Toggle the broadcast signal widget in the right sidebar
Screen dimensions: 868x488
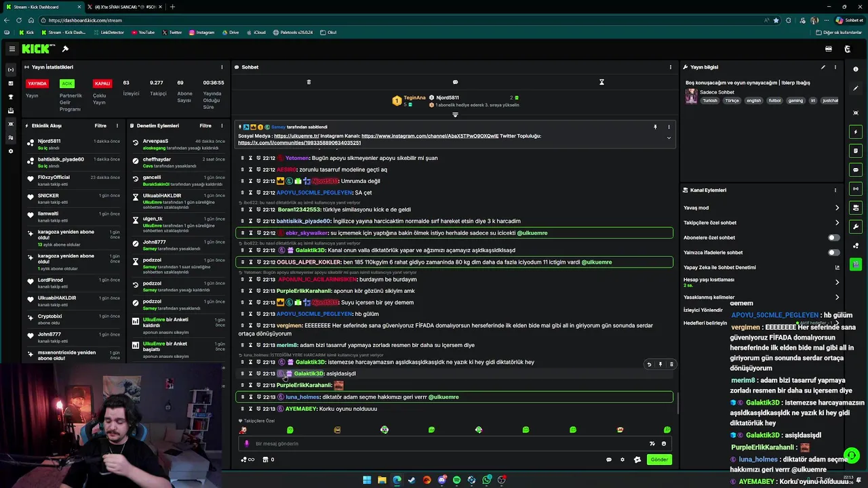click(x=856, y=189)
